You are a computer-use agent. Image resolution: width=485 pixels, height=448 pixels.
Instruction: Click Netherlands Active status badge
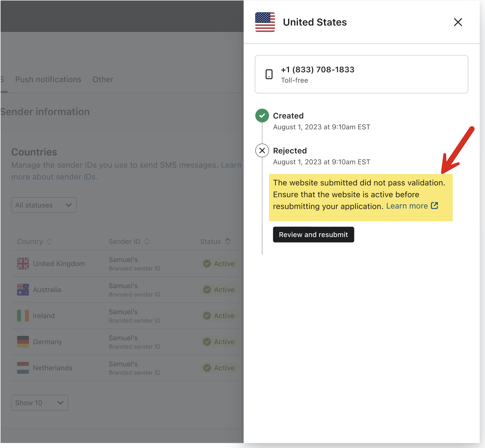[219, 368]
